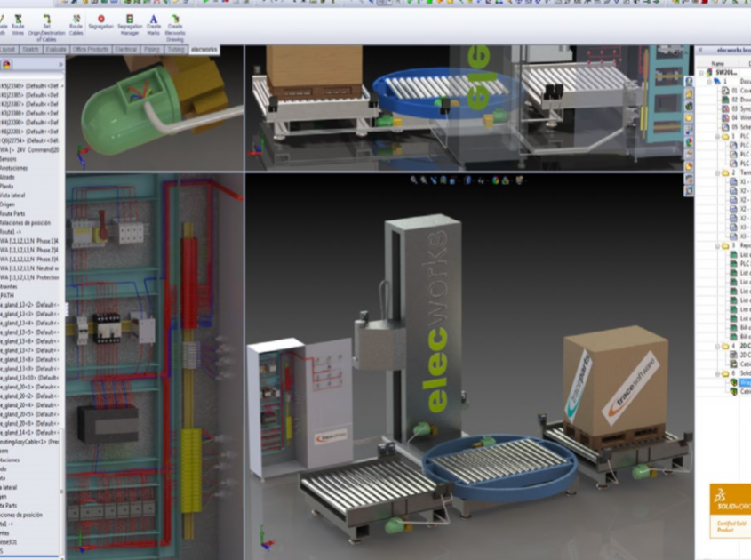The height and width of the screenshot is (560, 751).
Task: Click Edit Appearance in heads-up toolbar
Action: pyautogui.click(x=496, y=180)
